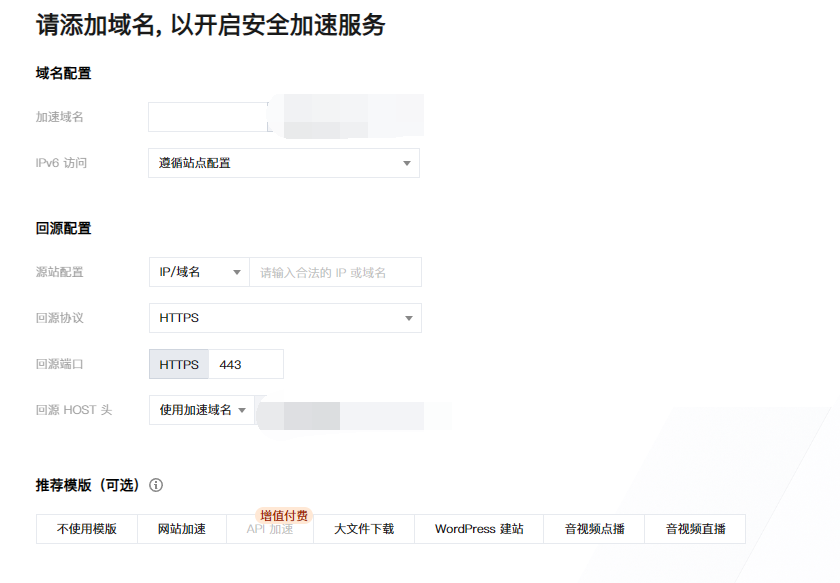Select the 不使用模版 template option
The width and height of the screenshot is (840, 583).
(87, 529)
